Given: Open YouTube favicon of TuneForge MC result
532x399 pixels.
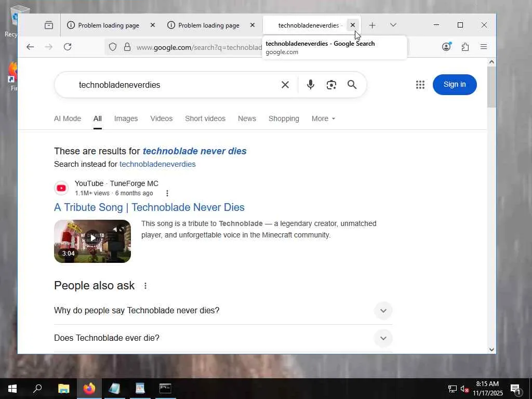Looking at the screenshot, I should click(x=61, y=188).
